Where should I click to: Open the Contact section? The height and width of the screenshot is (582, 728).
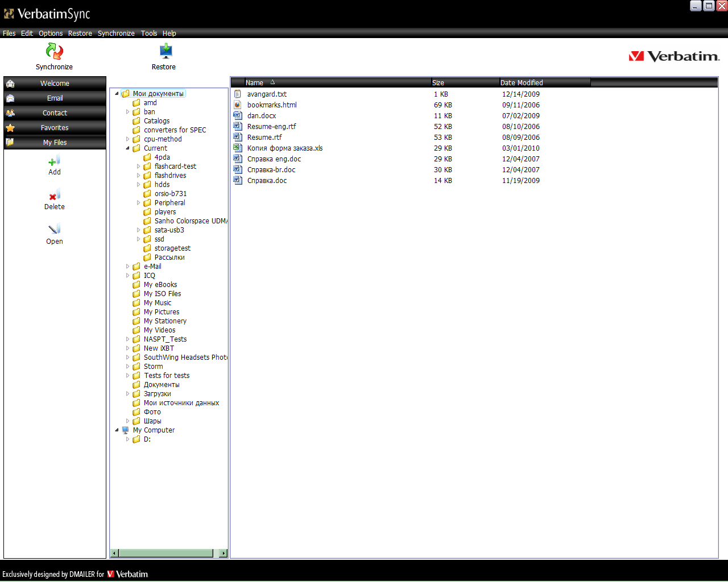click(55, 113)
